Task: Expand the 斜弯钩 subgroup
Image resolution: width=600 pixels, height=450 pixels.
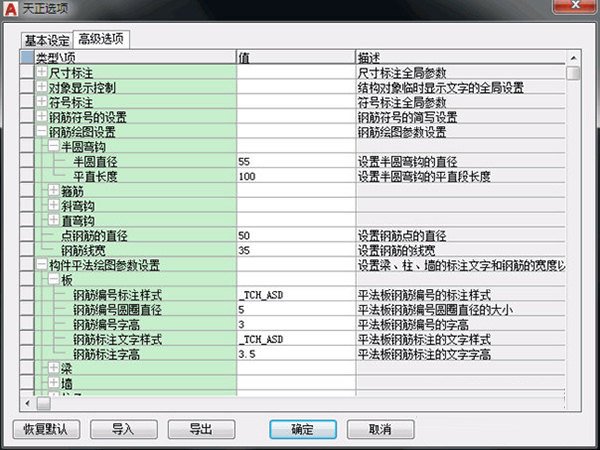Action: pos(53,205)
